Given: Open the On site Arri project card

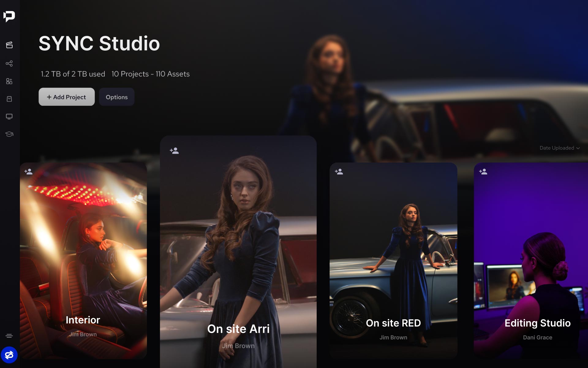Looking at the screenshot, I should coord(238,251).
